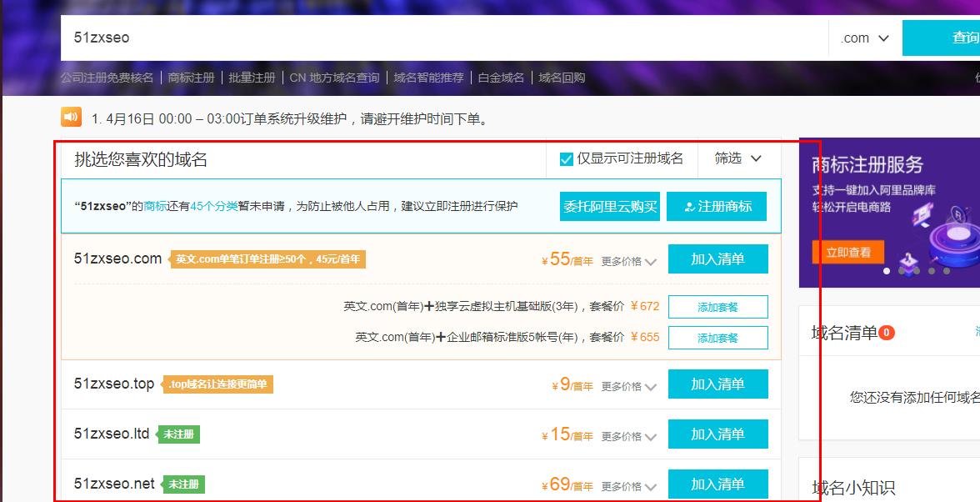Click 添加套餐 on the ¥672 hosting bundle
Viewport: 980px width, 502px height.
(718, 307)
